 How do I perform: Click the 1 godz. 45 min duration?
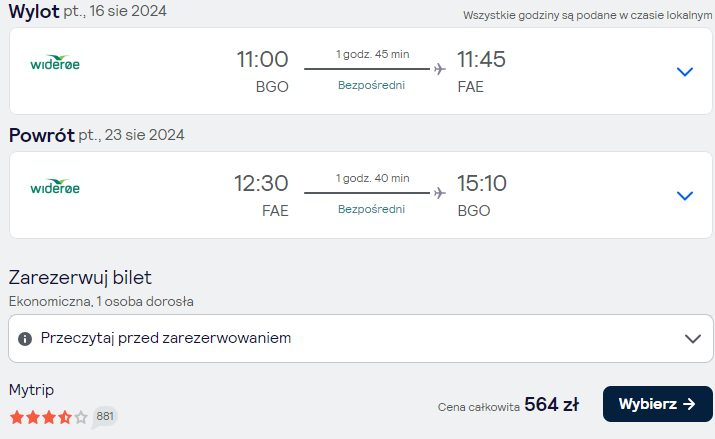click(373, 54)
